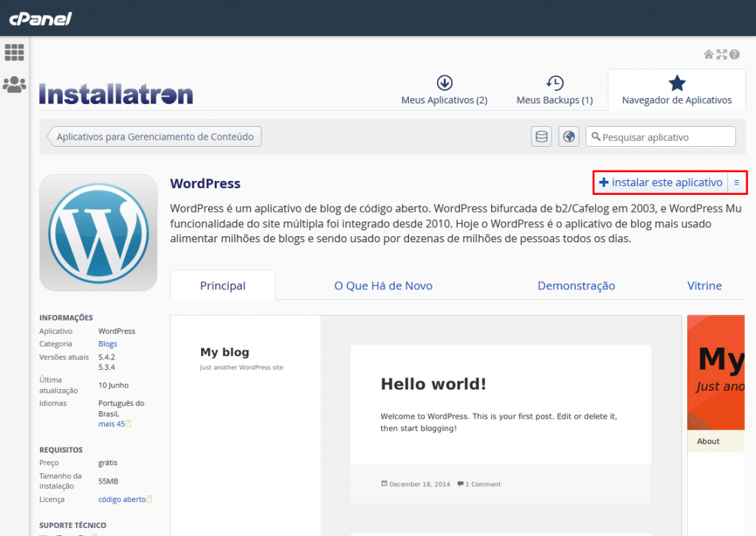Image resolution: width=756 pixels, height=536 pixels.
Task: Open help using the question mark icon
Action: point(734,54)
